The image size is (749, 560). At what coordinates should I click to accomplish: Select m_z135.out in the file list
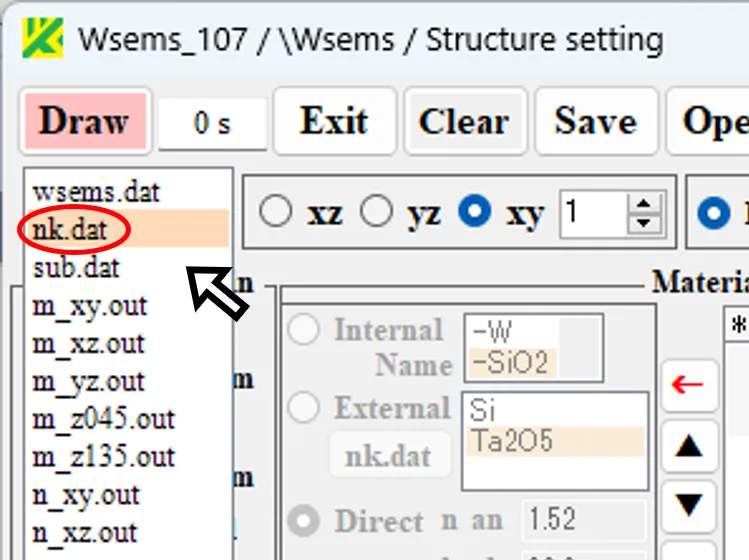[x=128, y=457]
